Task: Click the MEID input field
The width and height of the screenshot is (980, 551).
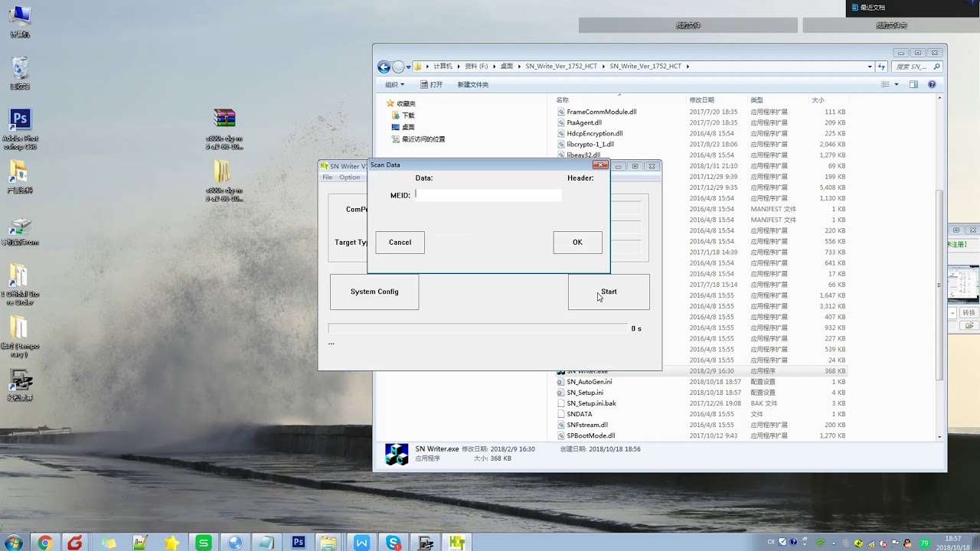Action: click(x=488, y=195)
